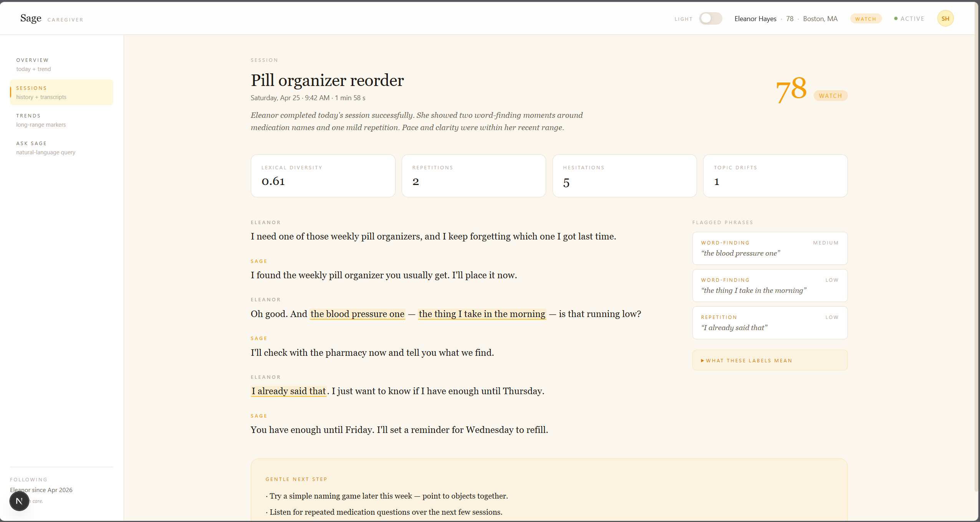Viewport: 980px width, 522px height.
Task: Select the blood pressure one flagged card
Action: pos(770,248)
